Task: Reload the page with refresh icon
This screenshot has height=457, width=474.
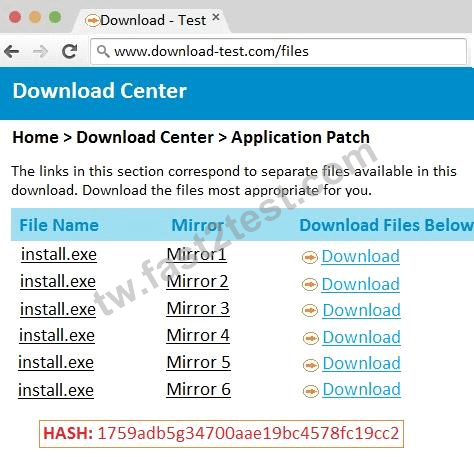Action: pyautogui.click(x=70, y=51)
